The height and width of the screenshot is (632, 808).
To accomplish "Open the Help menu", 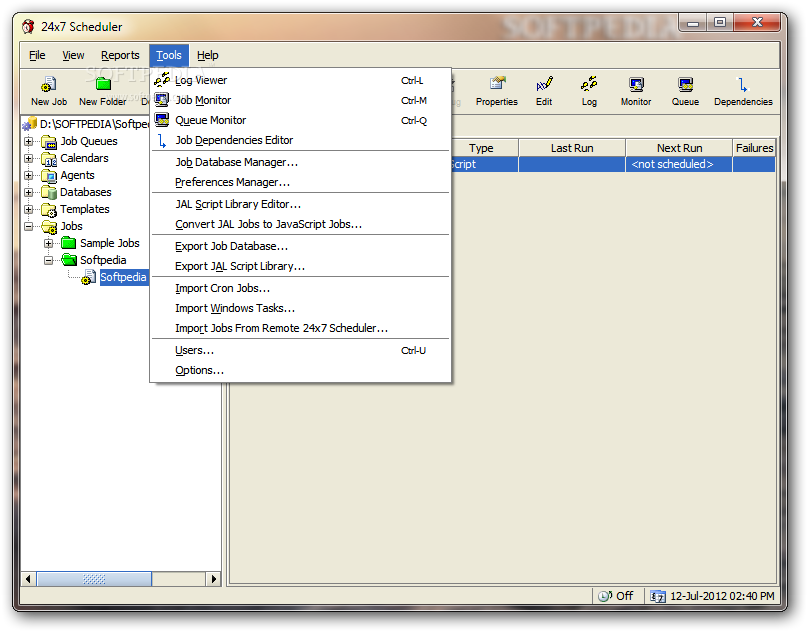I will click(x=208, y=55).
